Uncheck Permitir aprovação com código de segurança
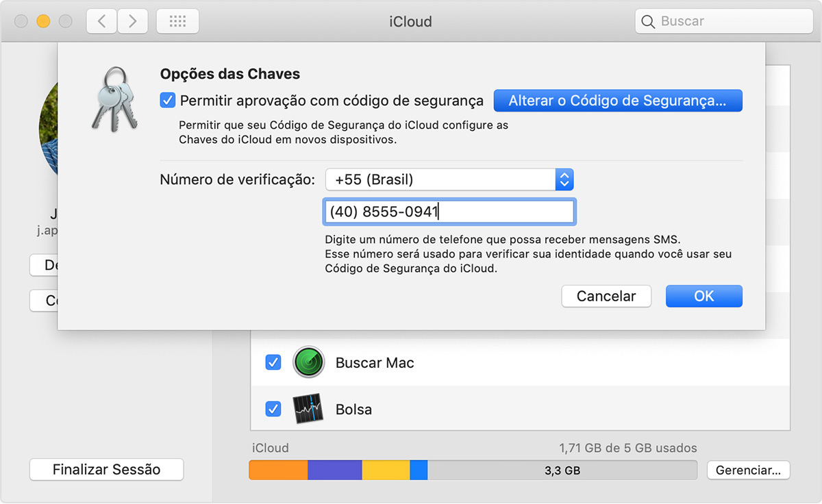Image resolution: width=822 pixels, height=504 pixels. (x=168, y=101)
